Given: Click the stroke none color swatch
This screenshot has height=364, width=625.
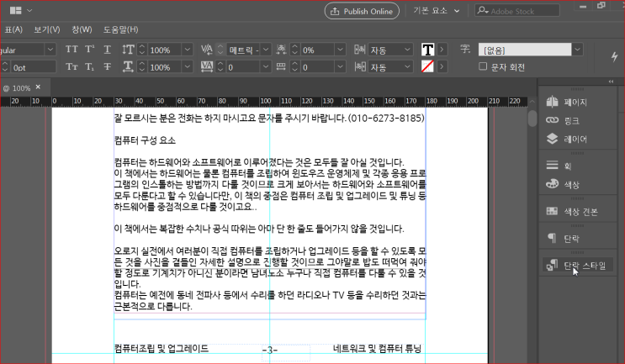Looking at the screenshot, I should (427, 66).
